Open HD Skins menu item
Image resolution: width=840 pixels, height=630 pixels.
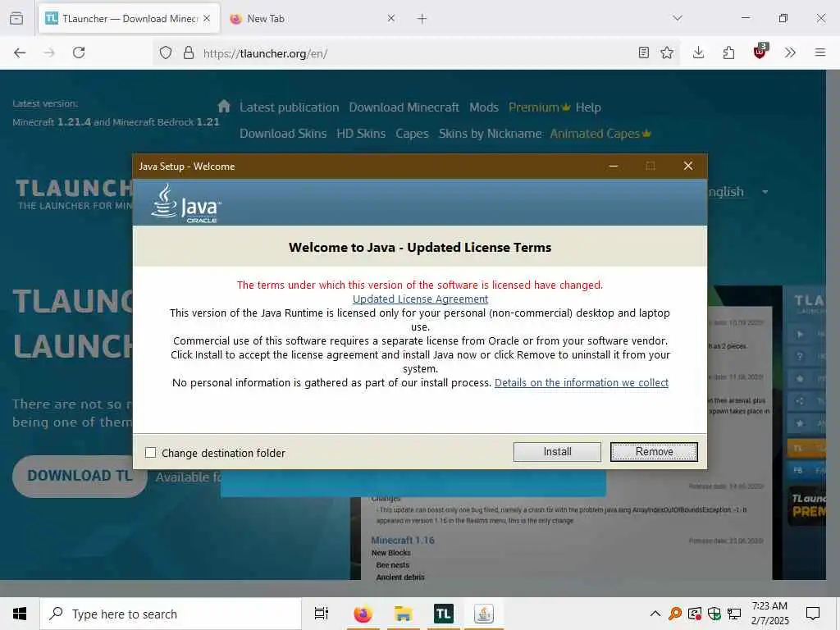[361, 134]
